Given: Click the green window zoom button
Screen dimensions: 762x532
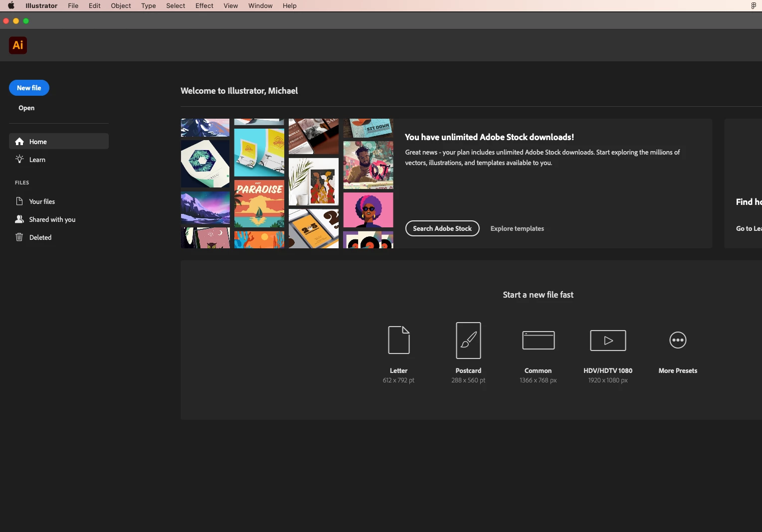Looking at the screenshot, I should pos(26,21).
